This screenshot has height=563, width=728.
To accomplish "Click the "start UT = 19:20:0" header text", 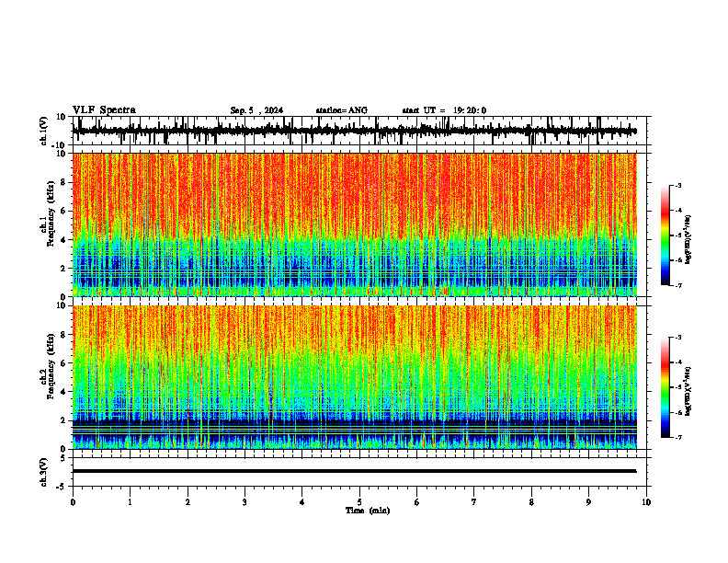I will (444, 110).
